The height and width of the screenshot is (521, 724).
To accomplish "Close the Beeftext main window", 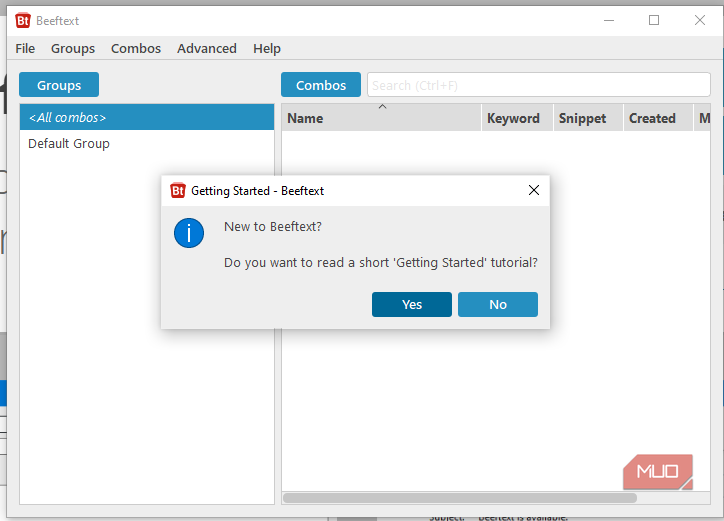I will [x=700, y=21].
